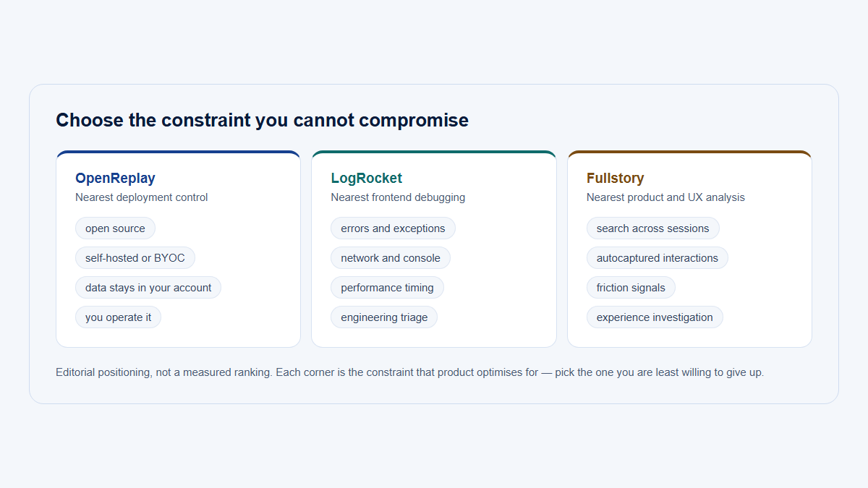Choose the "friction signals" chip

click(631, 288)
